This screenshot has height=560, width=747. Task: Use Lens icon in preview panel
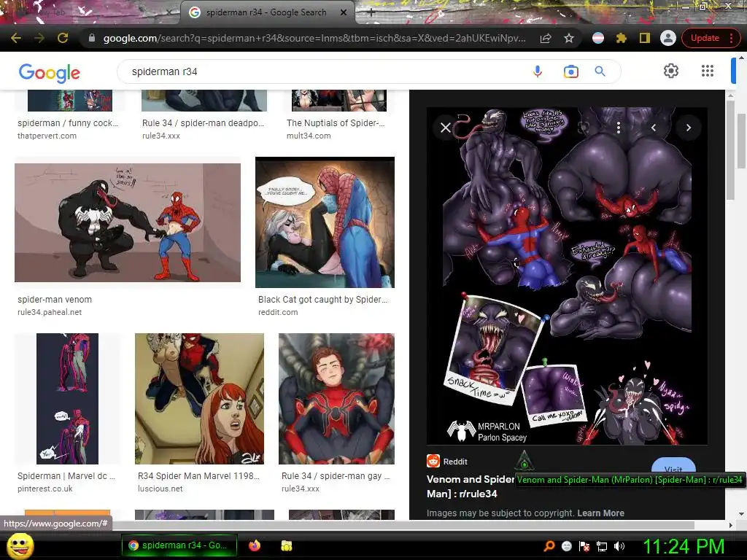(x=583, y=128)
